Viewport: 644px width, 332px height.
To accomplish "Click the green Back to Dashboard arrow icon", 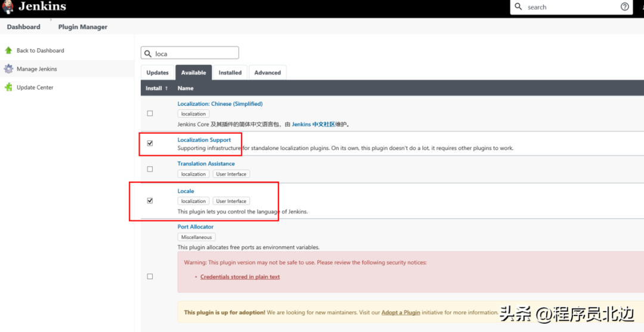I will pyautogui.click(x=8, y=50).
